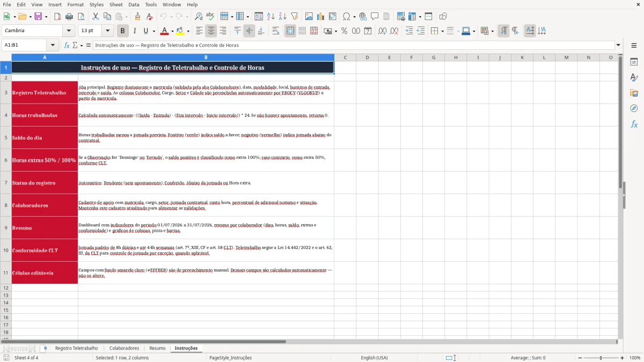Viewport: 644px width, 362px height.
Task: Open the conditional formatting dropdown arrow
Action: coord(493,31)
